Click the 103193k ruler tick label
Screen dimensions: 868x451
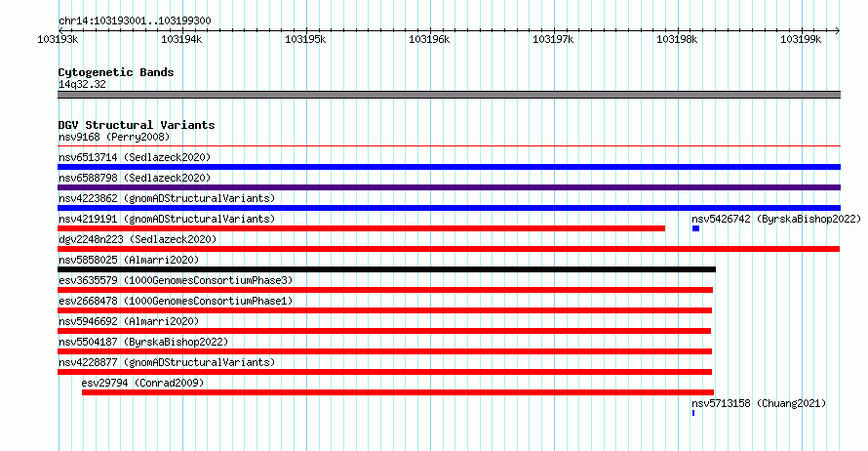[58, 39]
